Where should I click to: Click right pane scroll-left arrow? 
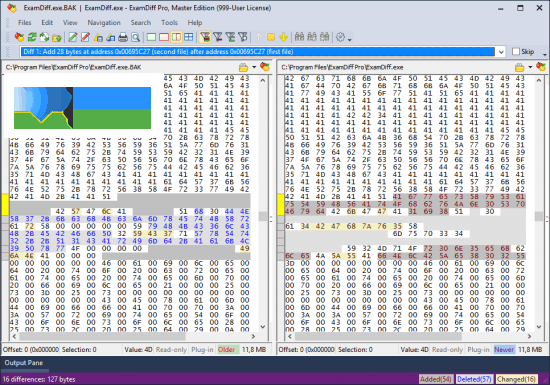coord(290,336)
